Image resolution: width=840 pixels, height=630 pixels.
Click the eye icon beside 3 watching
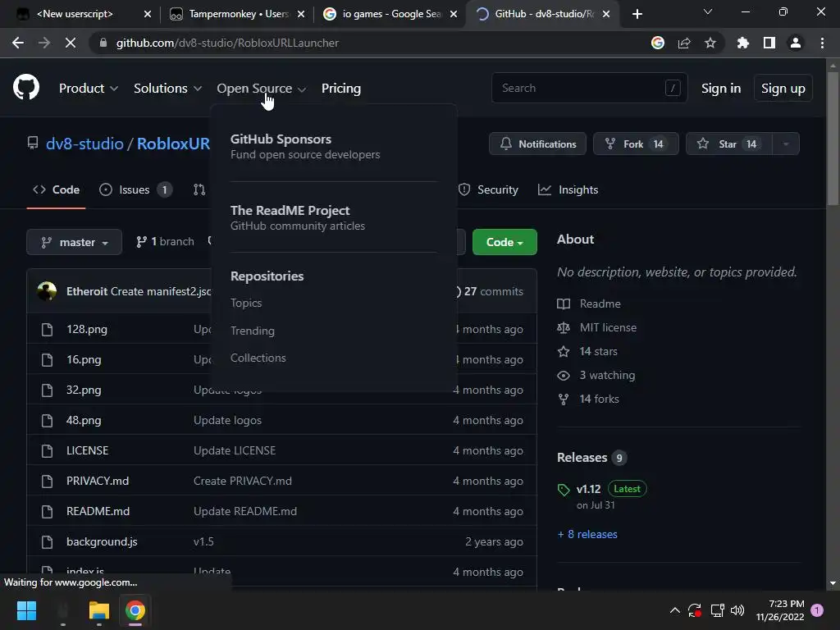564,376
